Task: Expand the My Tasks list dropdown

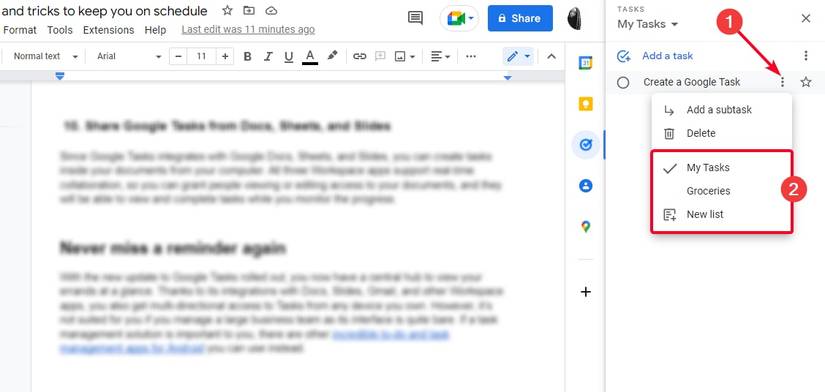Action: pyautogui.click(x=648, y=24)
